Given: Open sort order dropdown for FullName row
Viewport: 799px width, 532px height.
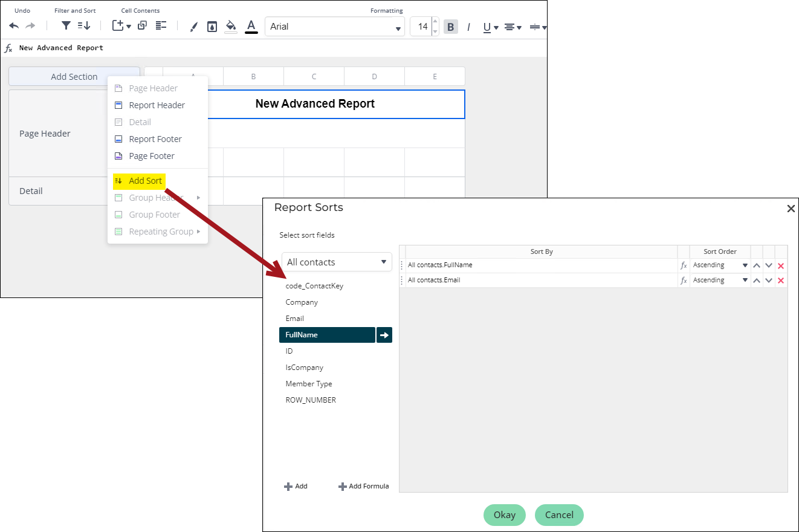Looking at the screenshot, I should click(x=720, y=265).
